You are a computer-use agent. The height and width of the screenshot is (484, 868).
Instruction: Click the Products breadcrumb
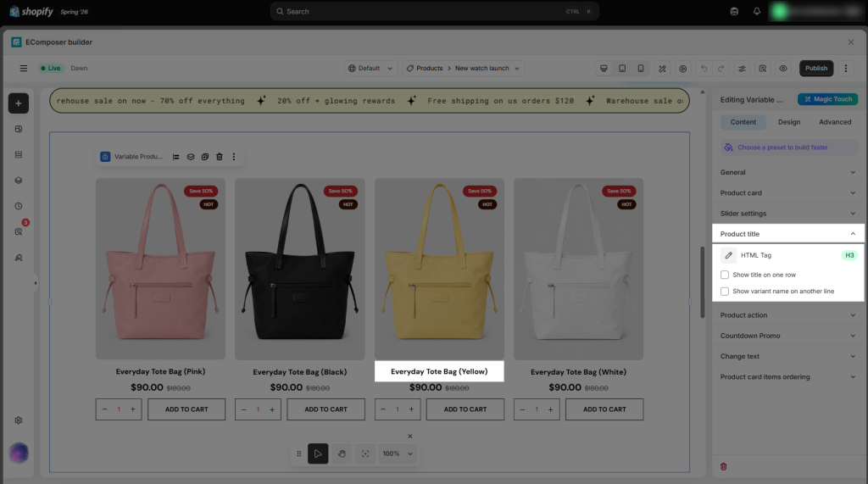(x=429, y=68)
